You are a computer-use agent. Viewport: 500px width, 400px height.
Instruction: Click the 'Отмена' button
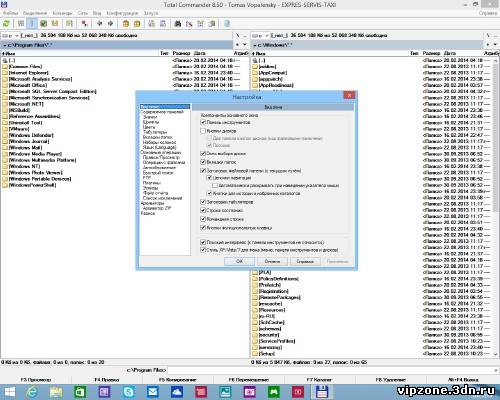[x=272, y=261]
